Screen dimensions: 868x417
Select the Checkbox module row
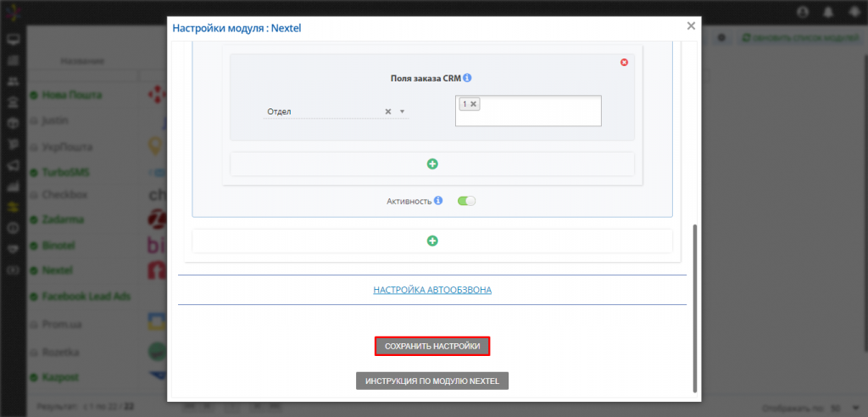pyautogui.click(x=64, y=195)
